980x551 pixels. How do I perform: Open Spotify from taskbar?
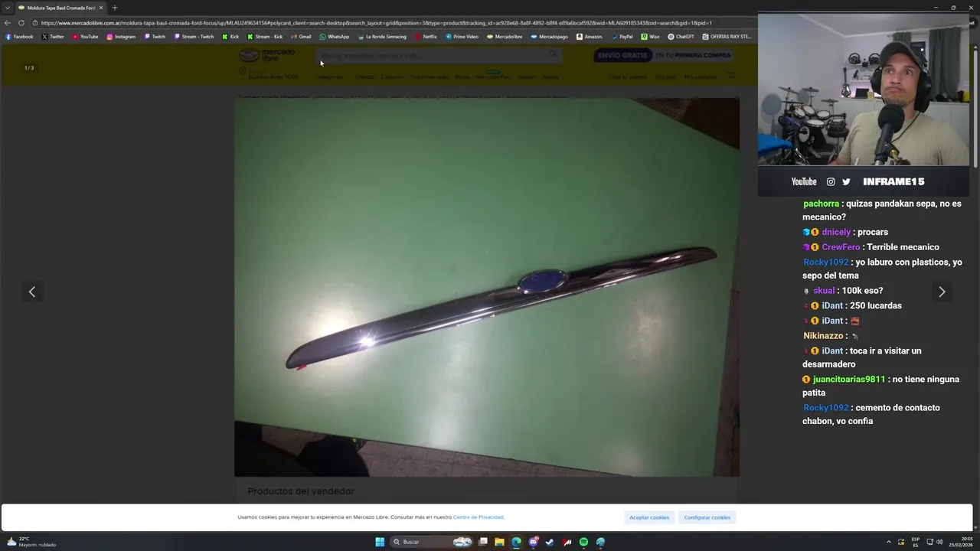583,542
